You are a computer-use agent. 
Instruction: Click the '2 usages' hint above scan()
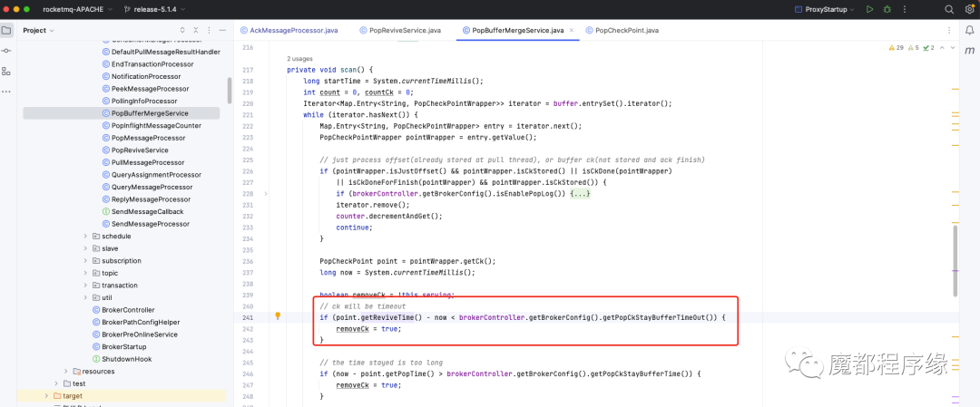(300, 59)
